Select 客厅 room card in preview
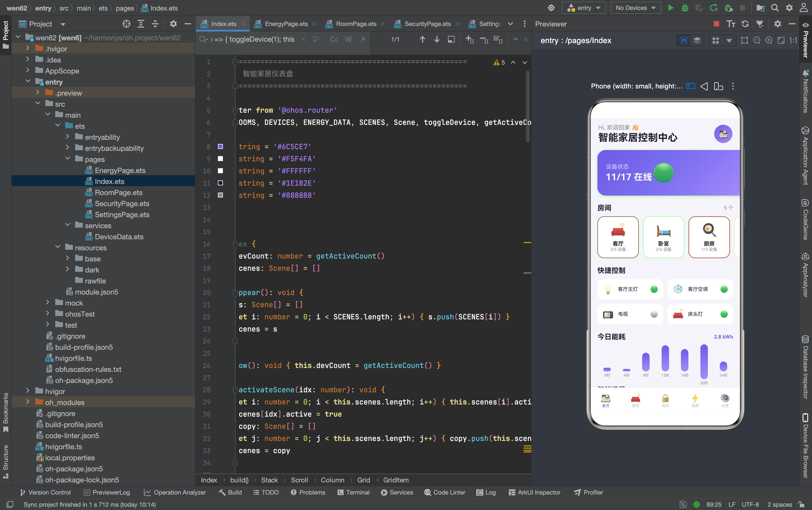This screenshot has width=812, height=510. pos(618,237)
